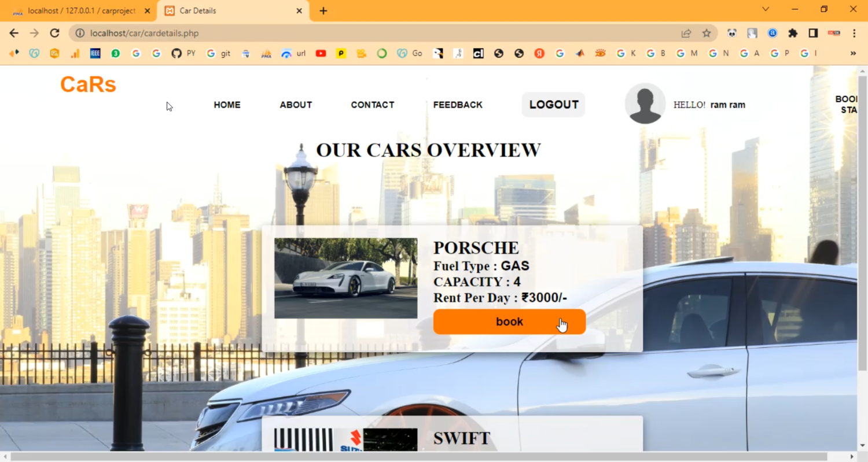
Task: Go back with the browser back arrow
Action: (14, 33)
